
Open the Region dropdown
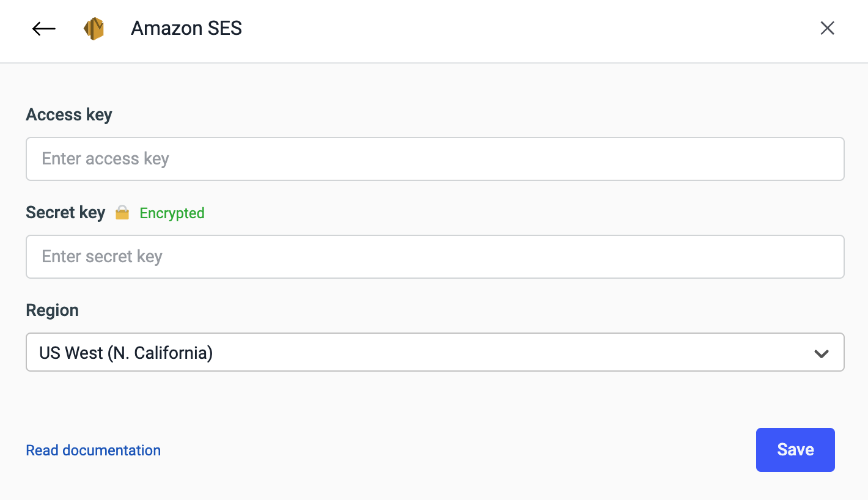[435, 352]
